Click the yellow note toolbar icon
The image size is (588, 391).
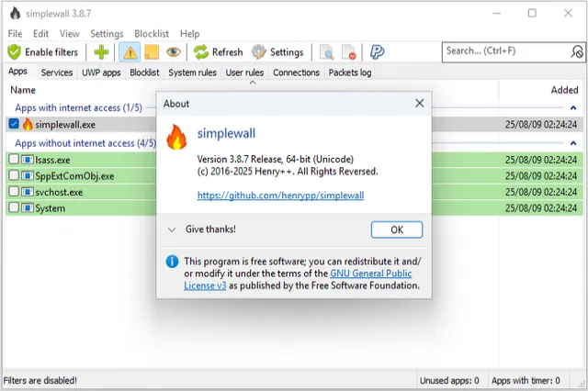tap(152, 52)
